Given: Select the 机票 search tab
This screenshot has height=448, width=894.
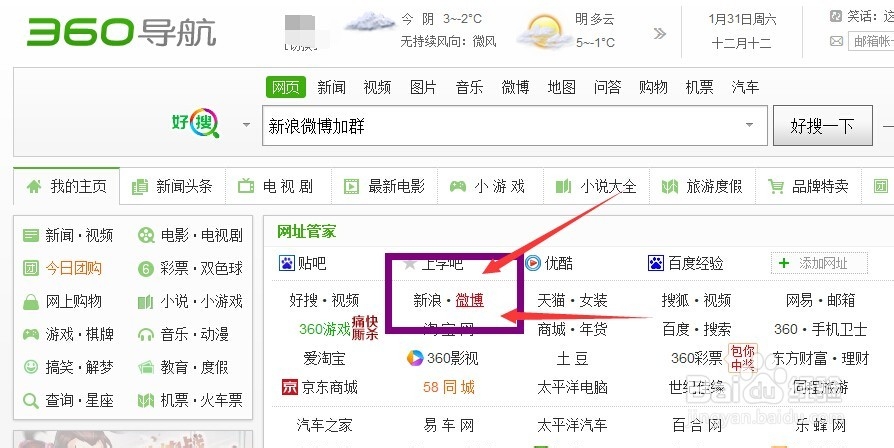Looking at the screenshot, I should tap(700, 87).
